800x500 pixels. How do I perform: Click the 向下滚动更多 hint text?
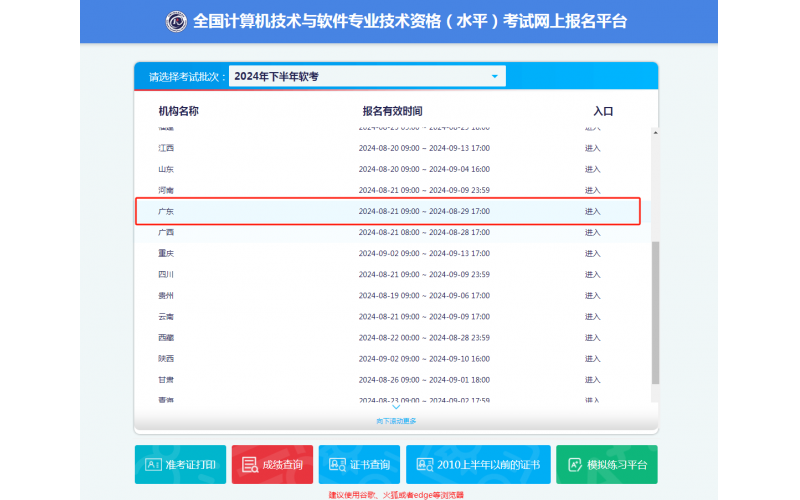pos(396,421)
